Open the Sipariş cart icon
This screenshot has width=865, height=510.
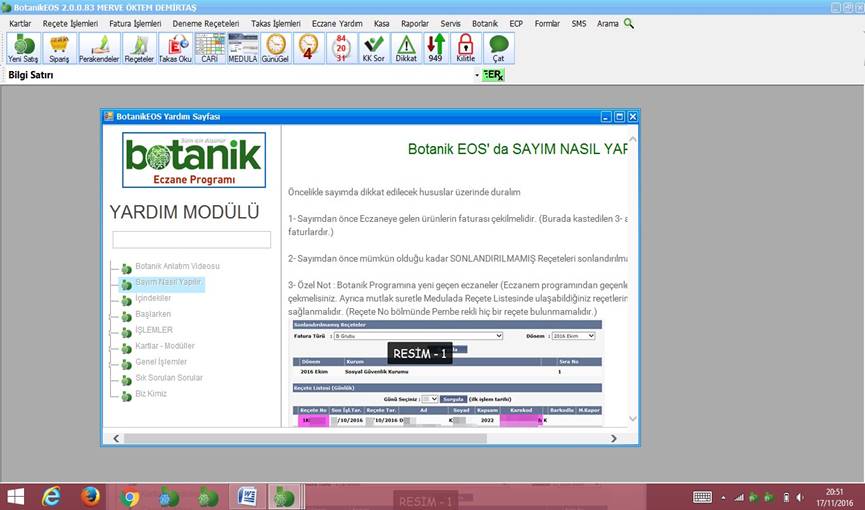[x=59, y=48]
